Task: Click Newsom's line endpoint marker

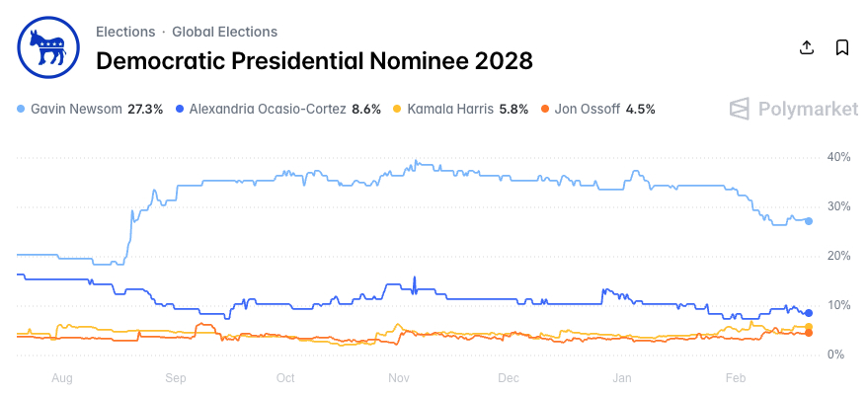Action: [x=809, y=221]
